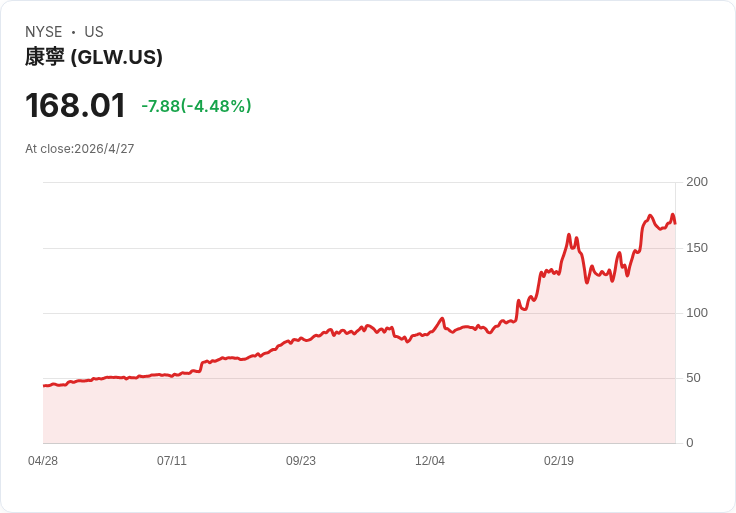Select the 168.01 price value
This screenshot has height=513, width=736.
pyautogui.click(x=76, y=105)
